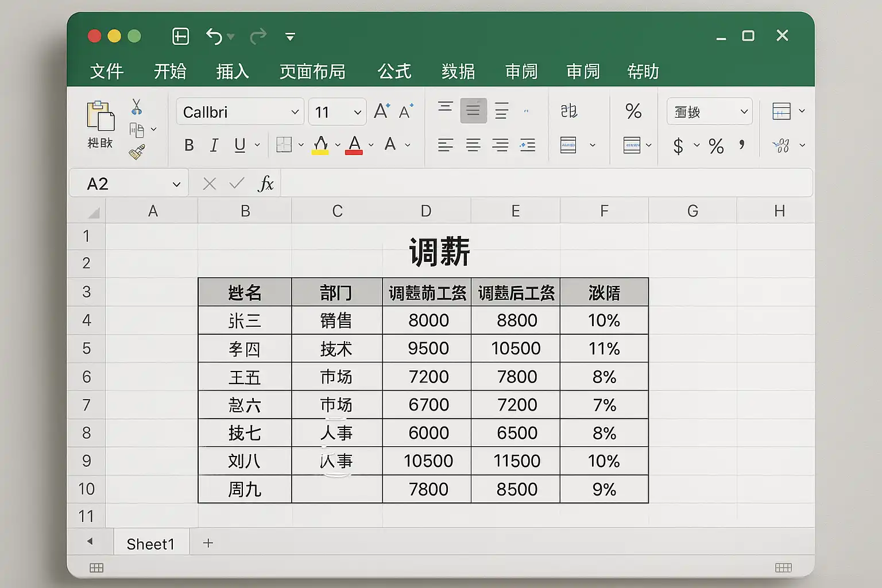Click the sheet tab scroll-left arrow
The image size is (882, 588).
click(90, 541)
